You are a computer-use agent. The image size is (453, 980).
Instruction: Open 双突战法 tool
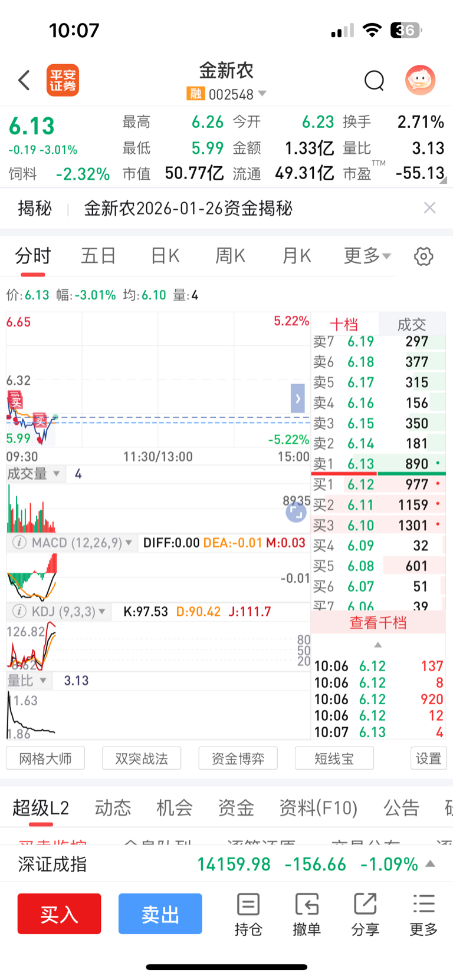coord(142,758)
